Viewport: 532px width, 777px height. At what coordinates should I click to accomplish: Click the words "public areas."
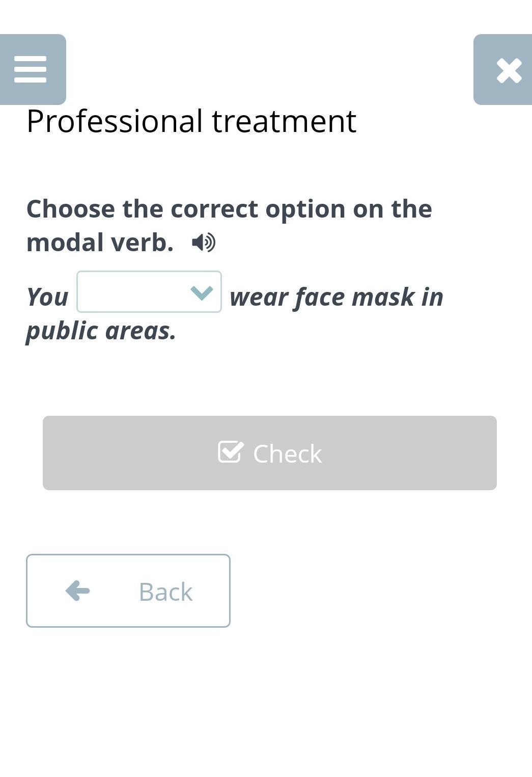pyautogui.click(x=101, y=331)
